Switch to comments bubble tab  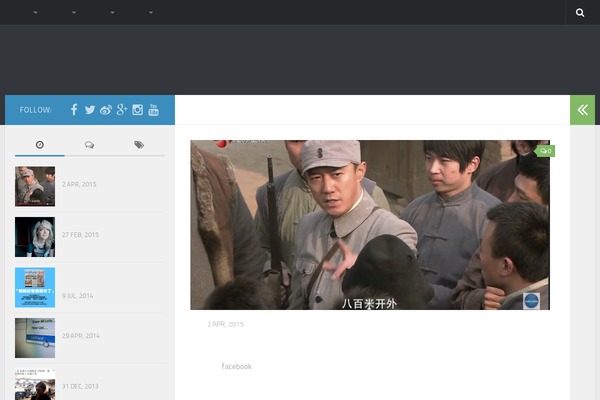pyautogui.click(x=90, y=145)
